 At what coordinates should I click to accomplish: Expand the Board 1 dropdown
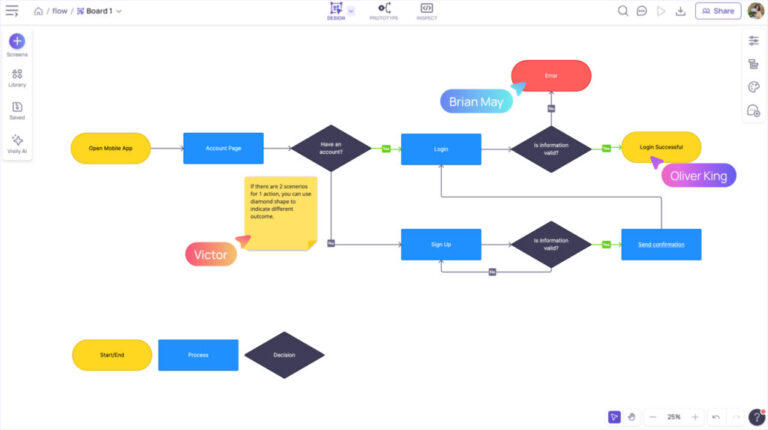[x=119, y=11]
